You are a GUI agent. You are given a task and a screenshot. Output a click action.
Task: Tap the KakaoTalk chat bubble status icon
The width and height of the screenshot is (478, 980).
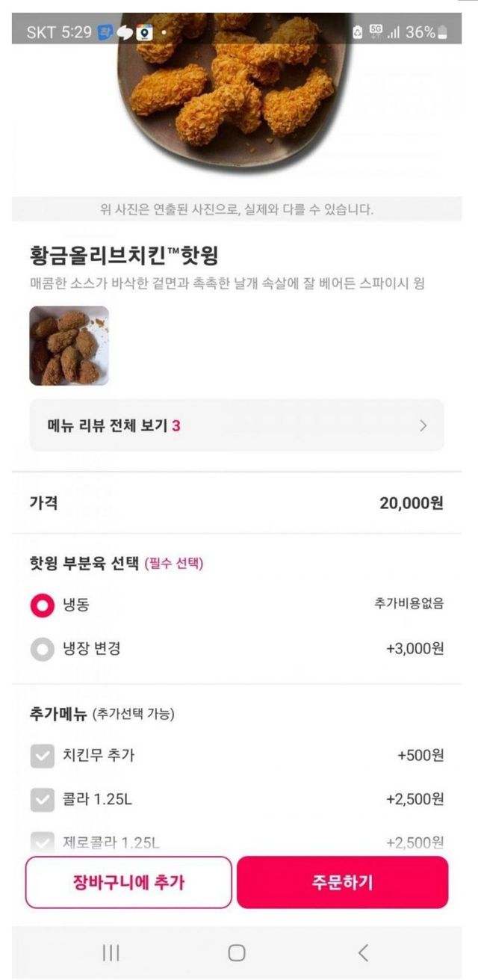point(125,33)
